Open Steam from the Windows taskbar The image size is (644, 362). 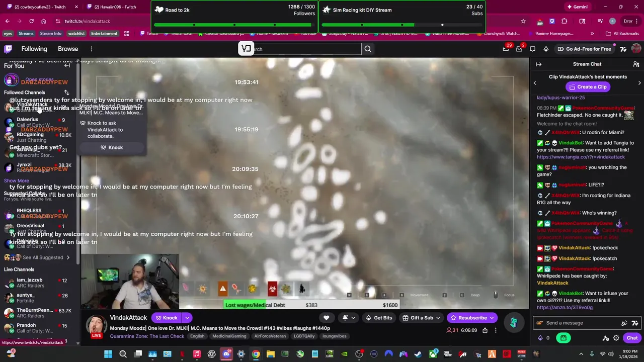click(x=418, y=354)
